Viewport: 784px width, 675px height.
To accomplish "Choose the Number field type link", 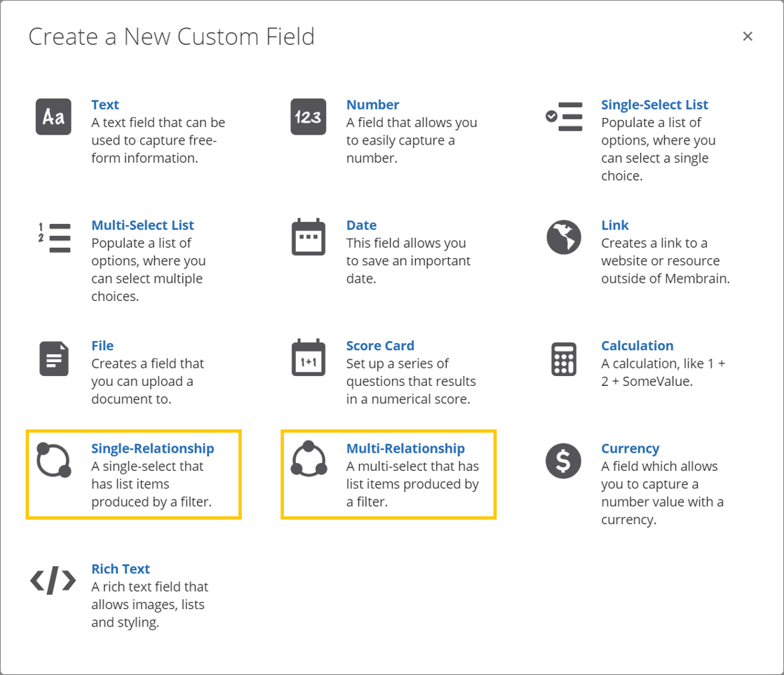I will coord(373,105).
